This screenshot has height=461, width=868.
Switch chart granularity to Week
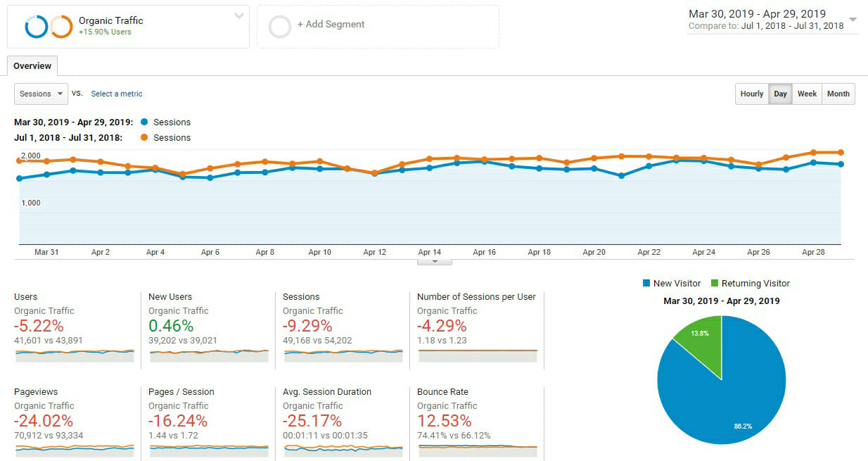tap(807, 94)
